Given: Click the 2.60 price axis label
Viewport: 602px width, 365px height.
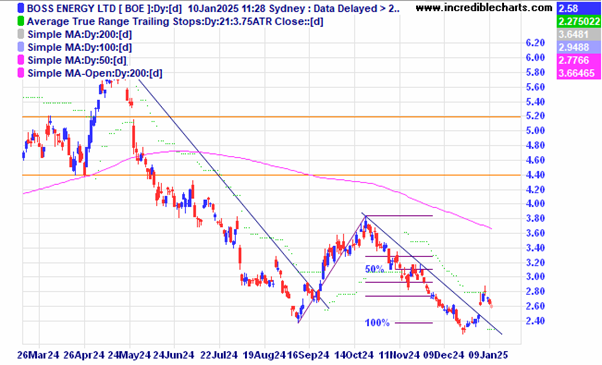Looking at the screenshot, I should tap(535, 306).
